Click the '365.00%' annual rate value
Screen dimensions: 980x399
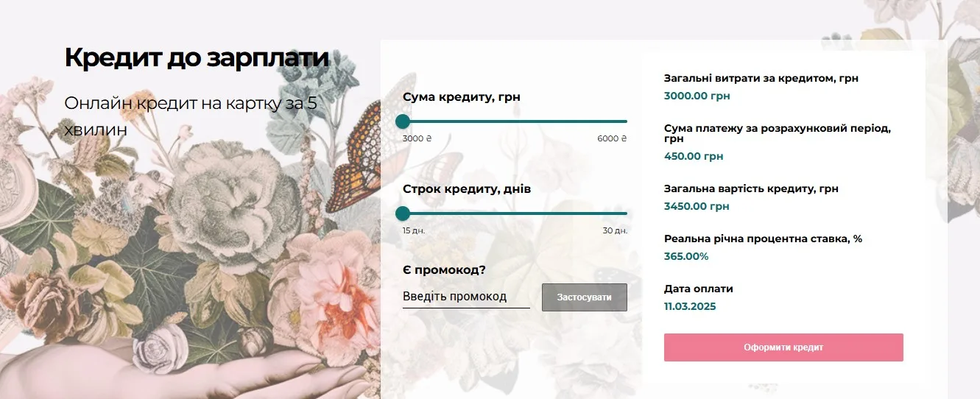tap(686, 256)
